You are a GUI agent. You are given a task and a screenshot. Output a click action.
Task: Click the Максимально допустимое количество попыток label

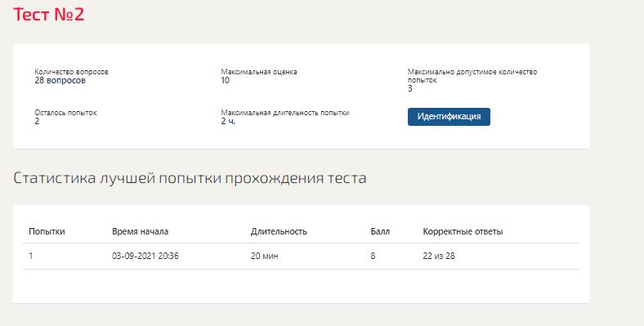pos(472,75)
